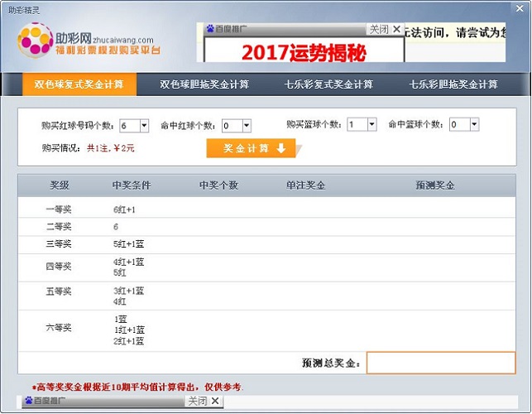Click the 关闭 label in the top ad
The height and width of the screenshot is (414, 532).
click(379, 29)
